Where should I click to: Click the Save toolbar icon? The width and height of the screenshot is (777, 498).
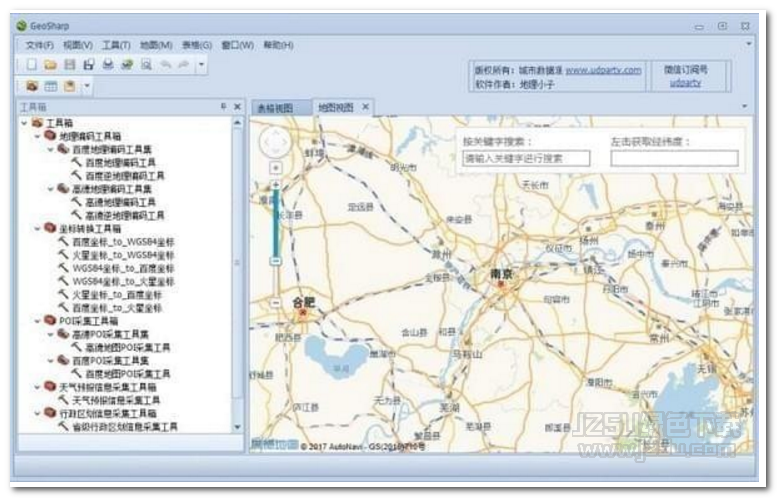click(70, 64)
